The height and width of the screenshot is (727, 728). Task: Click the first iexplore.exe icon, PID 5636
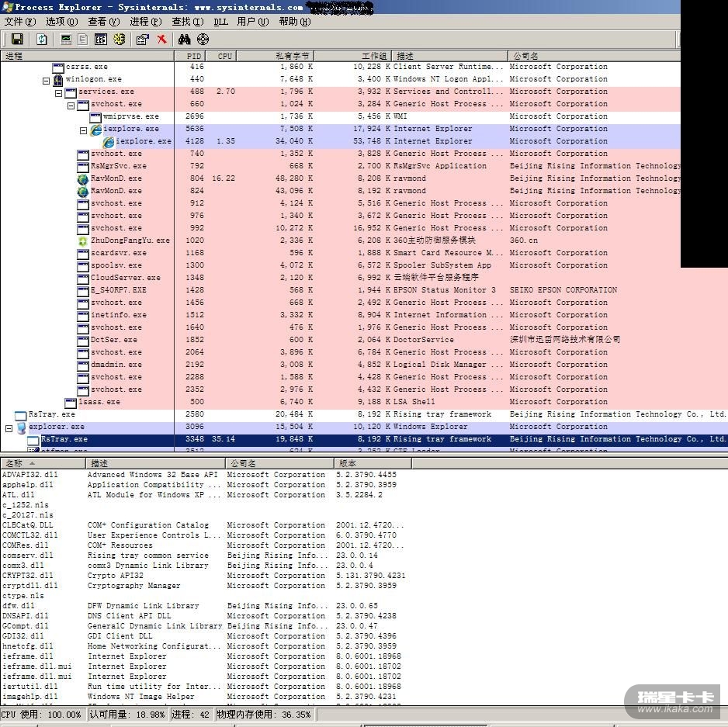95,129
